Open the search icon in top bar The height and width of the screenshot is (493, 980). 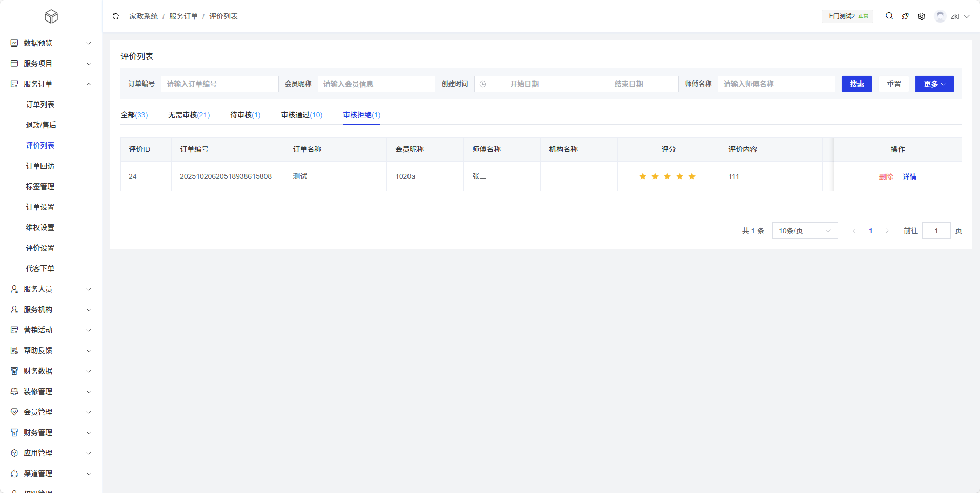(889, 16)
